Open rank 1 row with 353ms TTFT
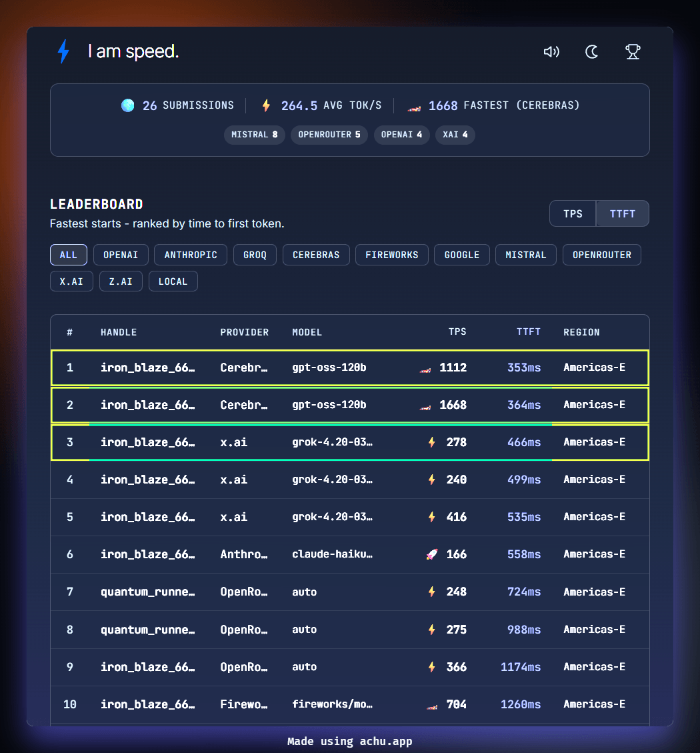The image size is (700, 753). coord(350,368)
